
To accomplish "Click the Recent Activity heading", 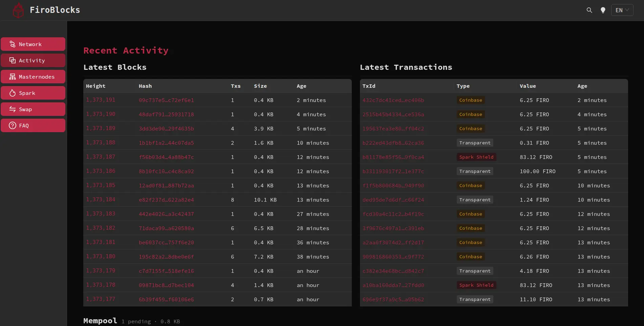I will [126, 50].
